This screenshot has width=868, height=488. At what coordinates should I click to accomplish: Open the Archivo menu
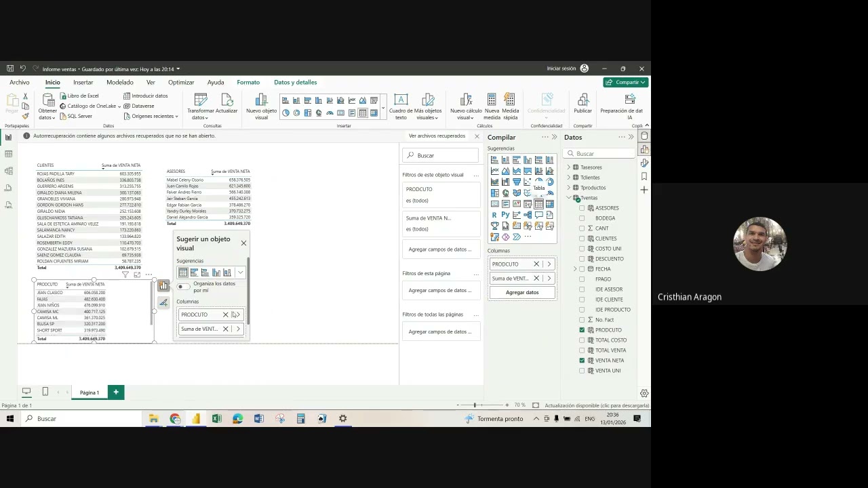tap(20, 82)
